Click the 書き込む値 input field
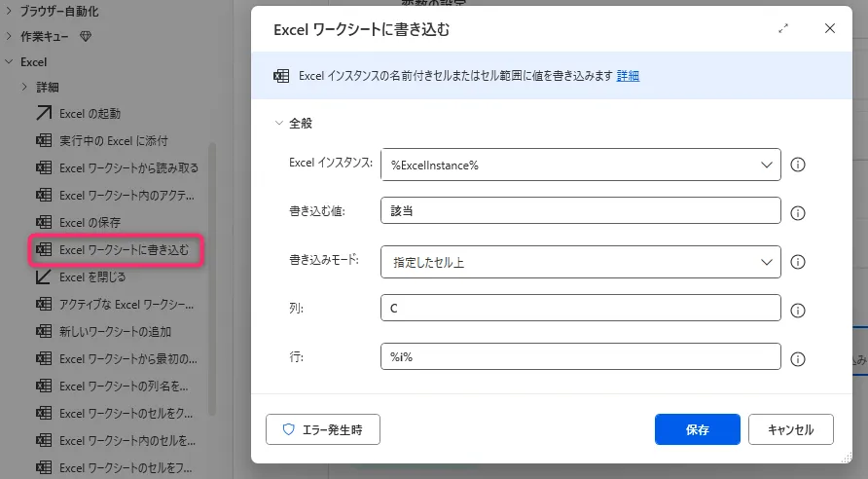868x479 pixels. tap(581, 211)
